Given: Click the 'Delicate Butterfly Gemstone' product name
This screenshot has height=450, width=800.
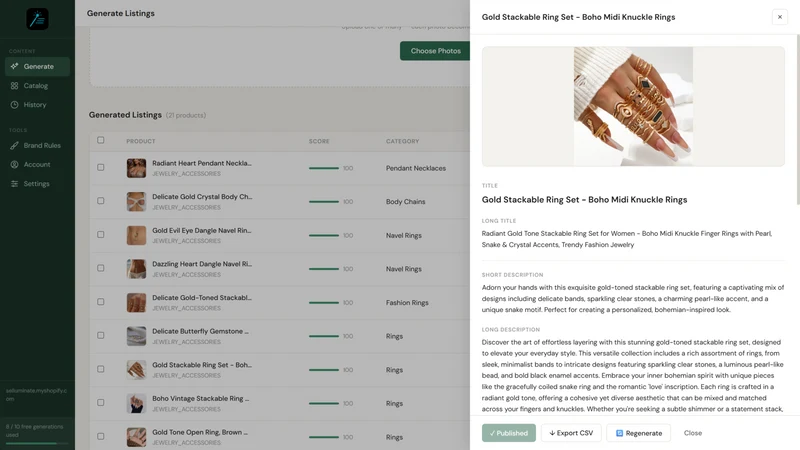Looking at the screenshot, I should [x=201, y=331].
